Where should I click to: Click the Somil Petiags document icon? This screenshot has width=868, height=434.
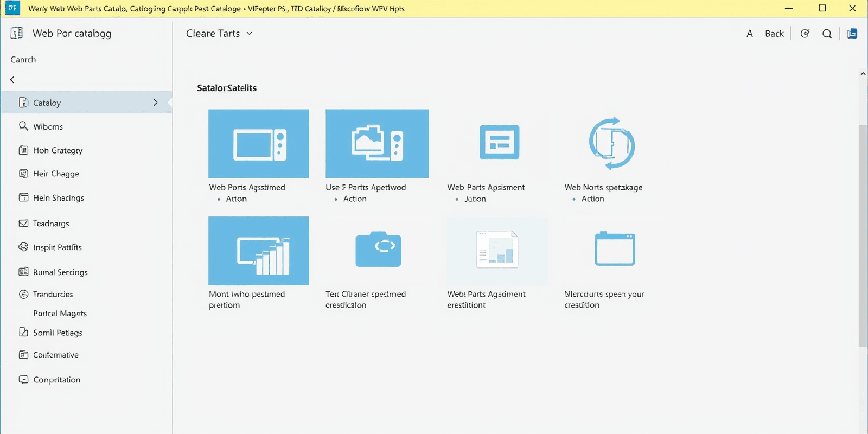(x=23, y=332)
